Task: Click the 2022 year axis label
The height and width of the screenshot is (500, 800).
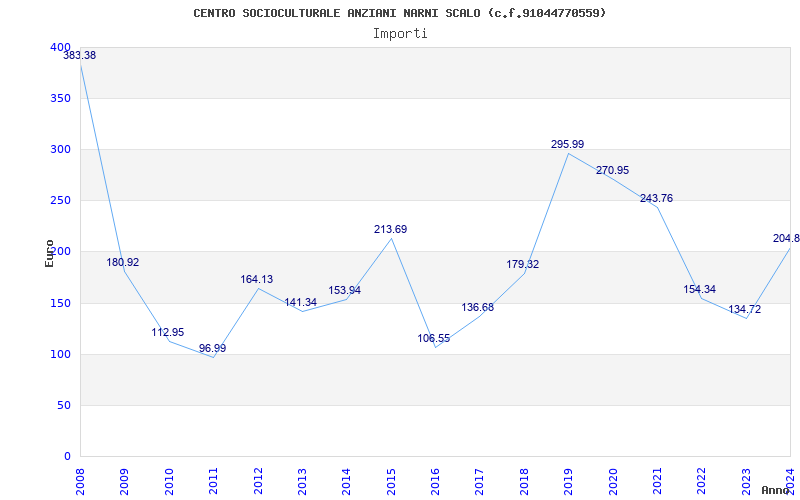Action: 702,481
